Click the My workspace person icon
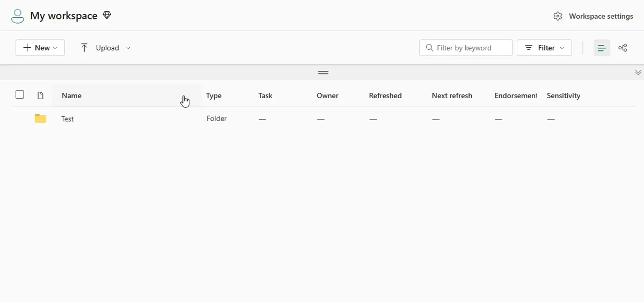Viewport: 644px width, 302px height. point(18,16)
